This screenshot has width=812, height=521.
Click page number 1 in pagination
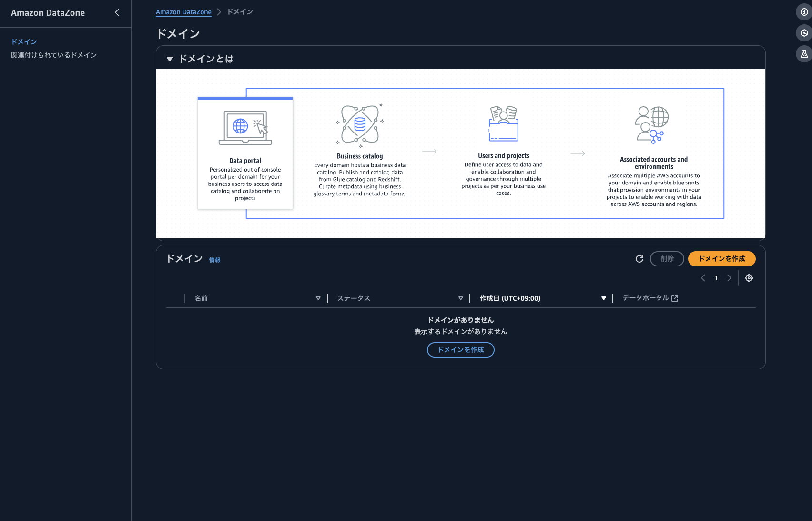click(716, 277)
